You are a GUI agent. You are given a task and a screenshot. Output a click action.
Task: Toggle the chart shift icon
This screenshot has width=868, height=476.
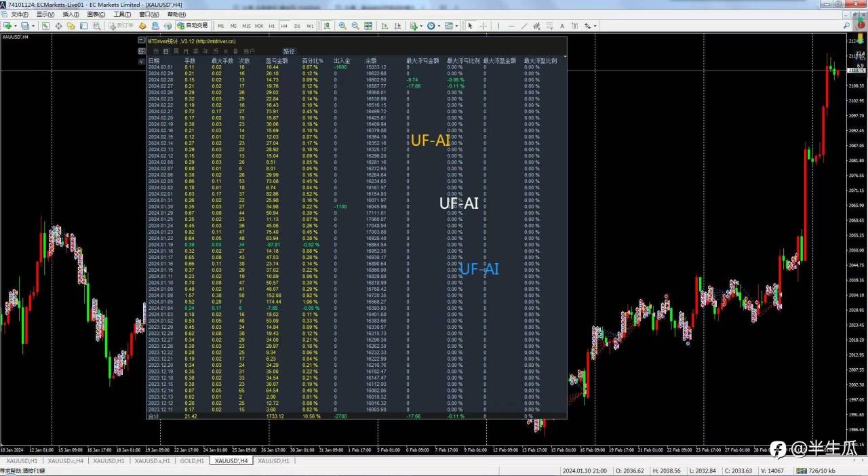(397, 26)
